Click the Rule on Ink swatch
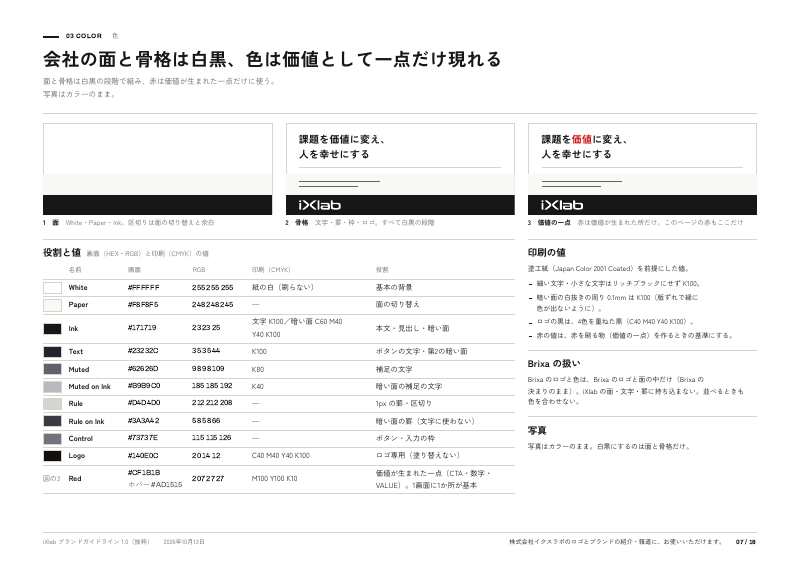The image size is (800, 566). point(52,421)
